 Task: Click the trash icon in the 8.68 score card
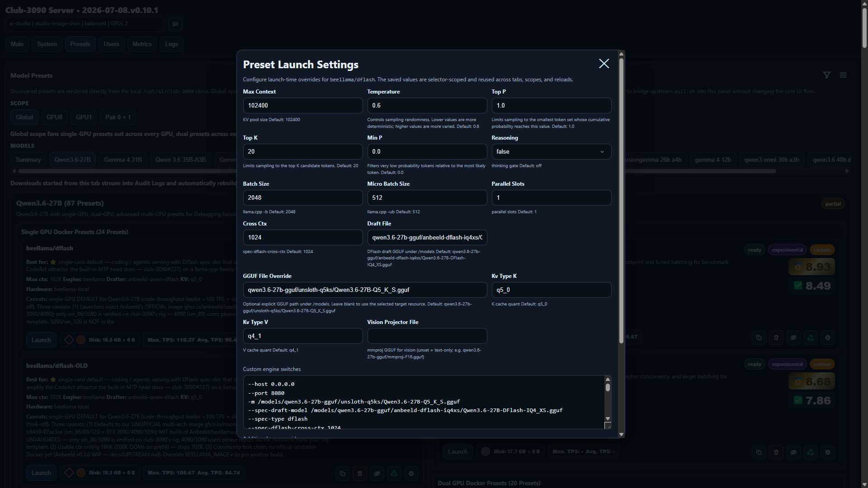pyautogui.click(x=776, y=452)
